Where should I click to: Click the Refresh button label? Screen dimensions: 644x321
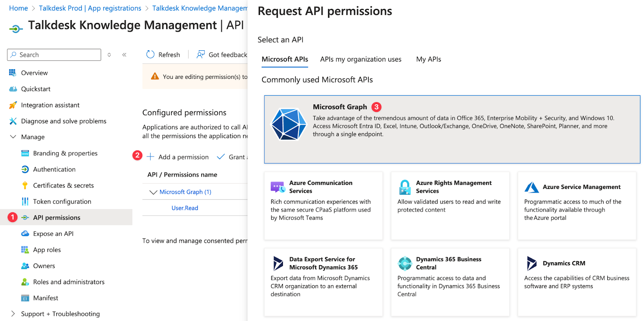[x=169, y=55]
